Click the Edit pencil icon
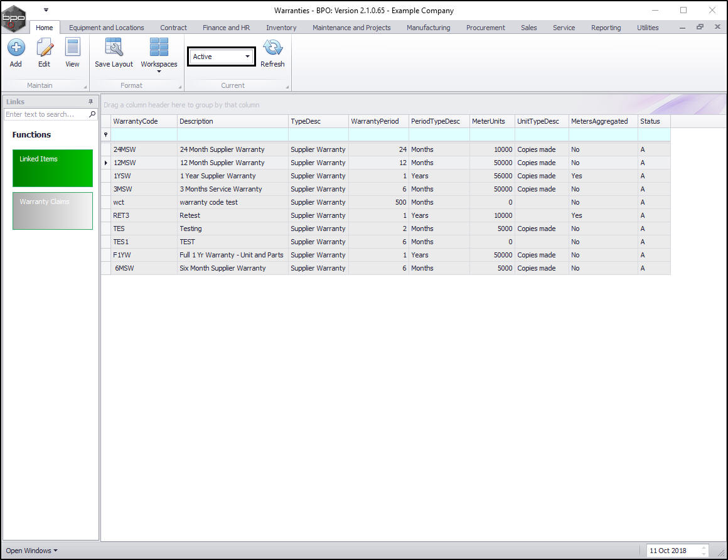 [44, 47]
